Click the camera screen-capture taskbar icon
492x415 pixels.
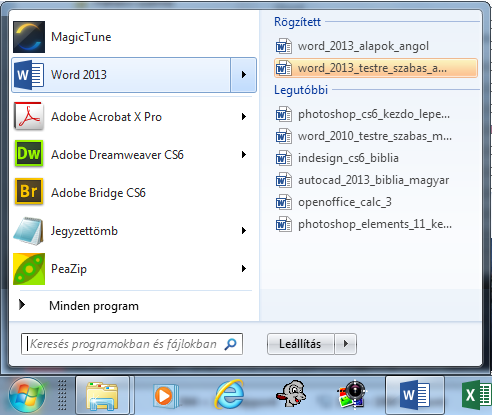[352, 394]
